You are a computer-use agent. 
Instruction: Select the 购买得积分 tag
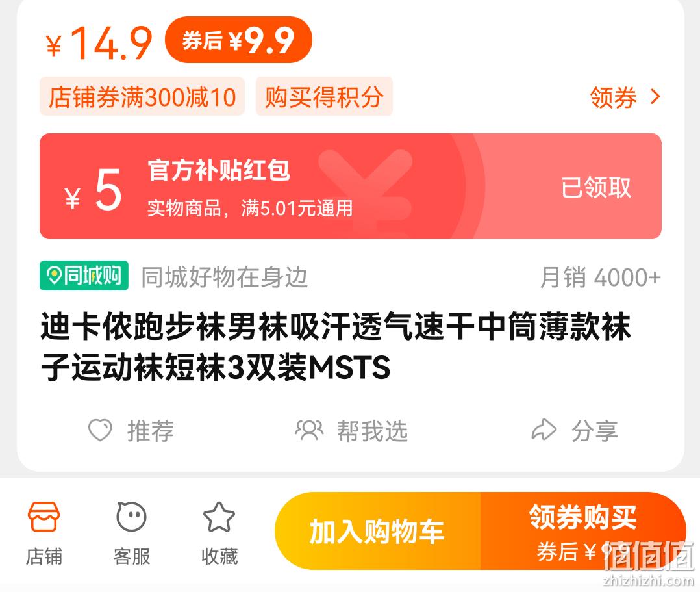pyautogui.click(x=324, y=97)
